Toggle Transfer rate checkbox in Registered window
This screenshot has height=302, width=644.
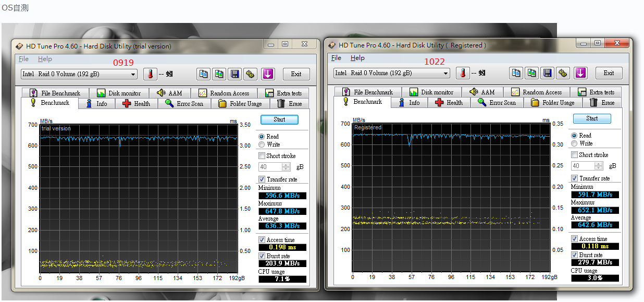[575, 178]
